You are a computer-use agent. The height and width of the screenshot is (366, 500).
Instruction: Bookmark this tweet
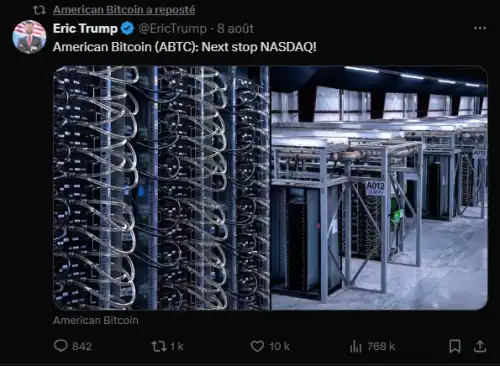[x=455, y=346]
